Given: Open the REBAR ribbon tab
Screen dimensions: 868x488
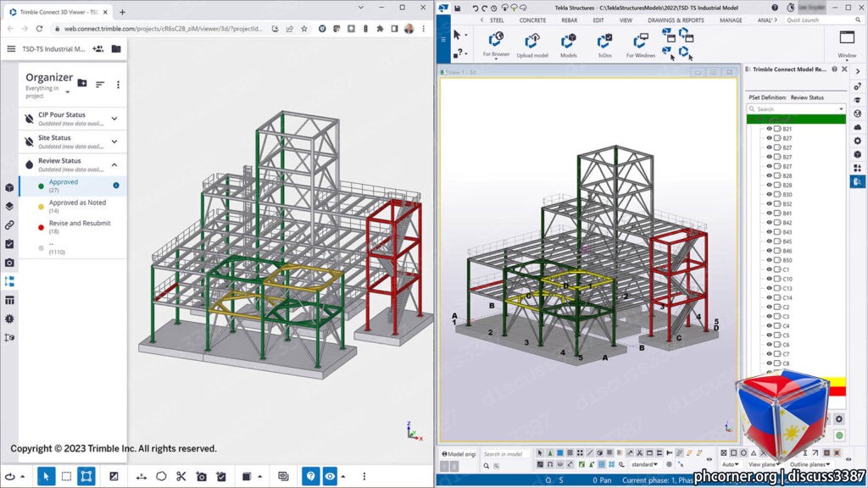Looking at the screenshot, I should pos(570,20).
